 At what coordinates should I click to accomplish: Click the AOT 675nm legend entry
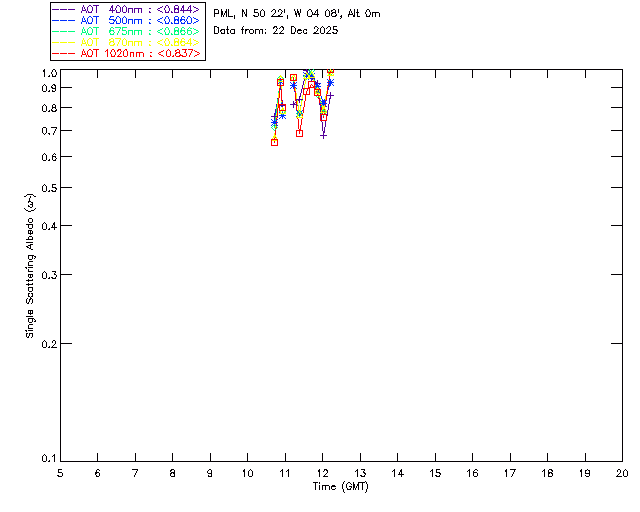click(x=127, y=31)
